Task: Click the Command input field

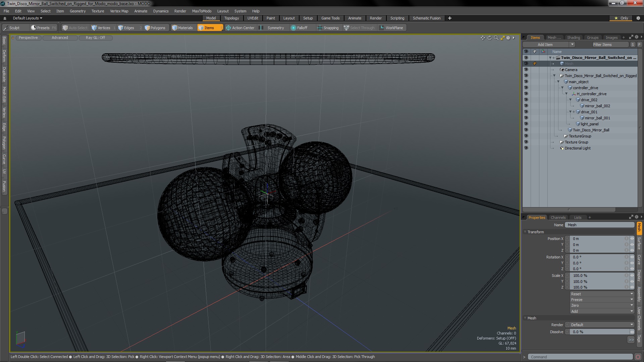Action: point(581,357)
